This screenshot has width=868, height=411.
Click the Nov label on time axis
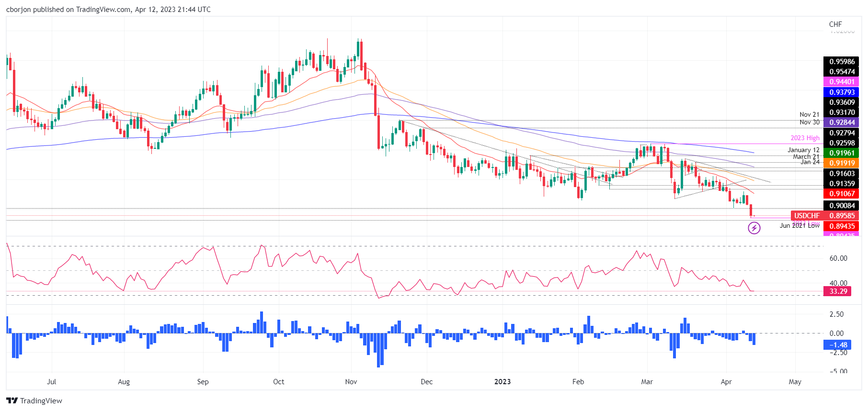point(351,382)
